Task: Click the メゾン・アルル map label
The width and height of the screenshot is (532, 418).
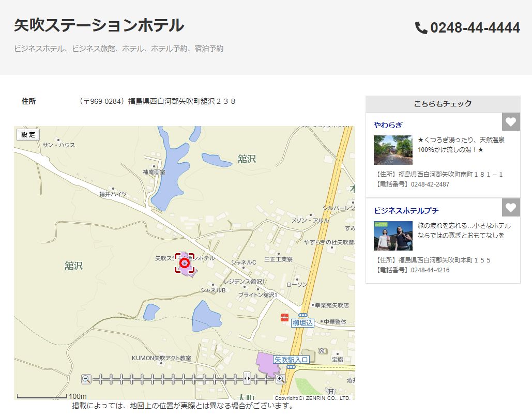Action: 310,220
